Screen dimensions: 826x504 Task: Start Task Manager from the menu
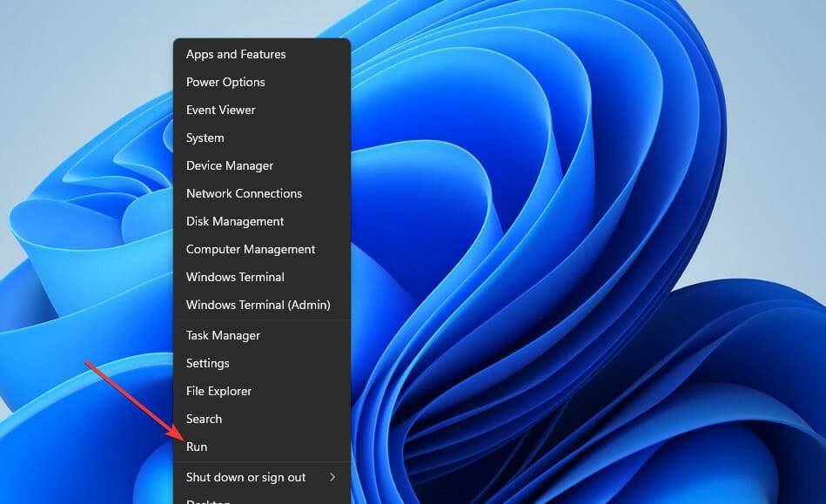pos(223,335)
